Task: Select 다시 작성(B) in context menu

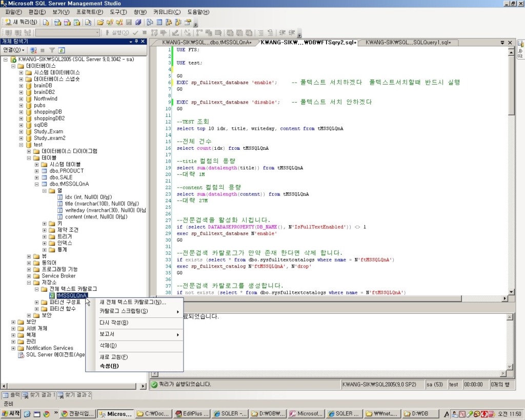Action: tap(134, 323)
